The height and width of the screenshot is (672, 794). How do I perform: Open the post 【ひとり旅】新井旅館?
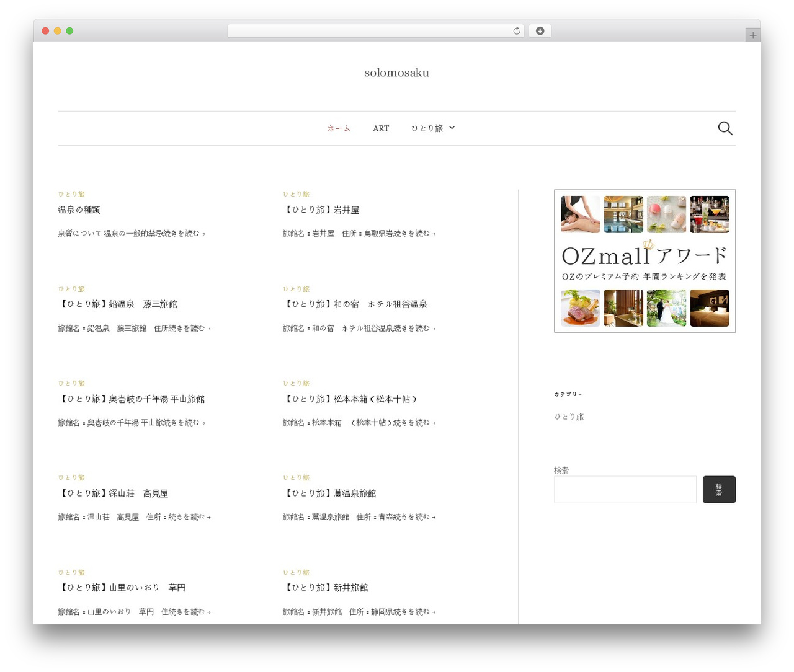click(326, 588)
